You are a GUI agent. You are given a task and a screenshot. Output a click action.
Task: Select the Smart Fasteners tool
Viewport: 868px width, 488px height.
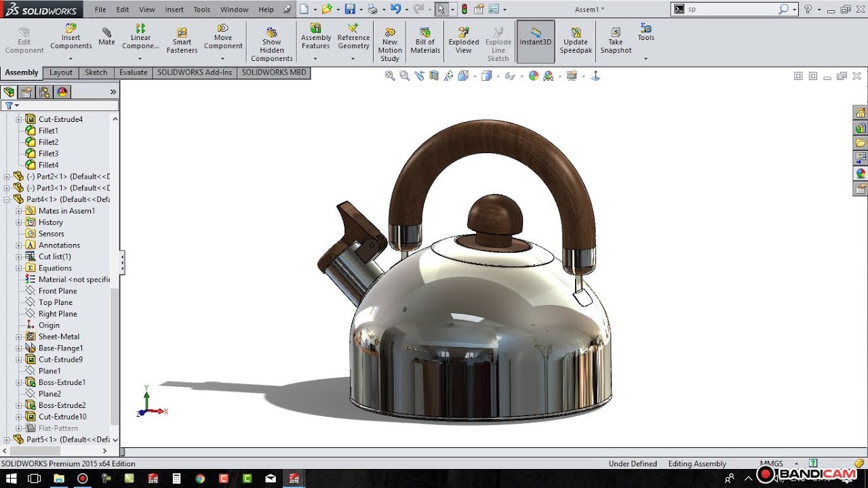182,41
